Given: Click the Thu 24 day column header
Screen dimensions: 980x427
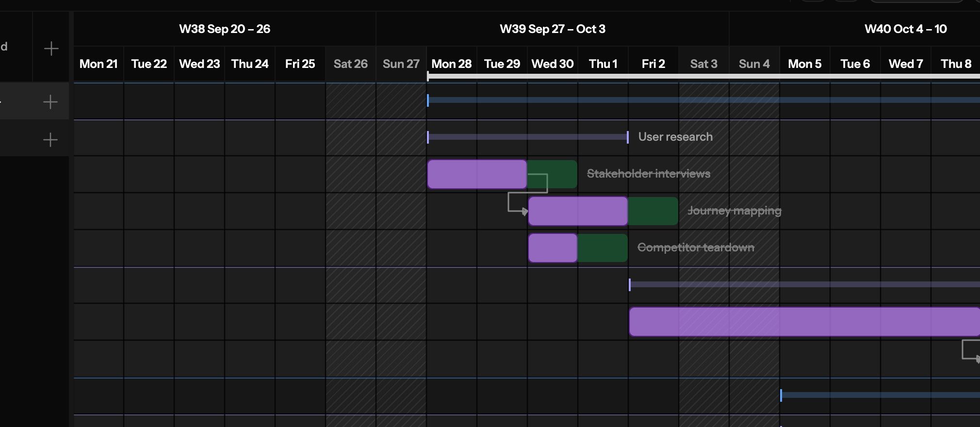Looking at the screenshot, I should pyautogui.click(x=250, y=64).
